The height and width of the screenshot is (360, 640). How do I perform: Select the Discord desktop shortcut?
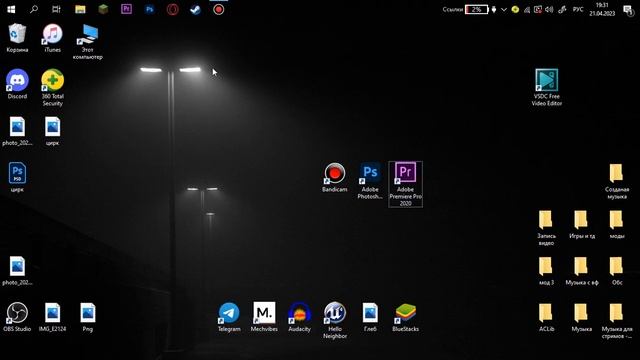click(17, 84)
